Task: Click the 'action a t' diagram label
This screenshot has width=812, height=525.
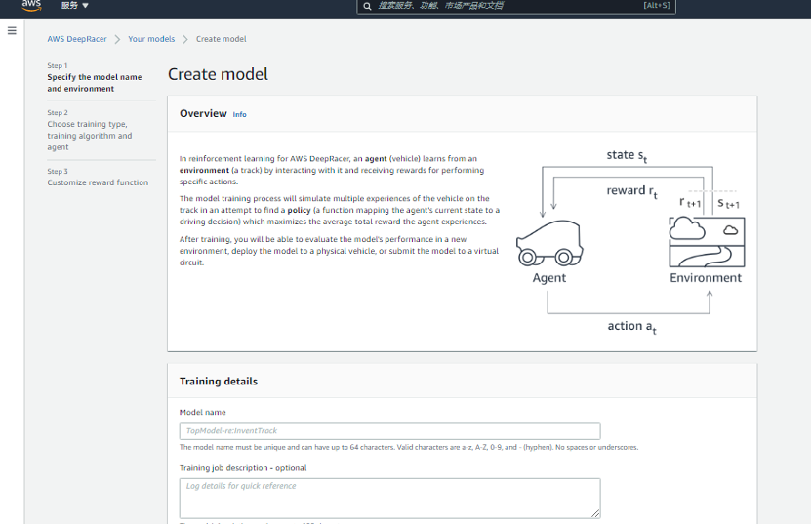Action: click(631, 327)
